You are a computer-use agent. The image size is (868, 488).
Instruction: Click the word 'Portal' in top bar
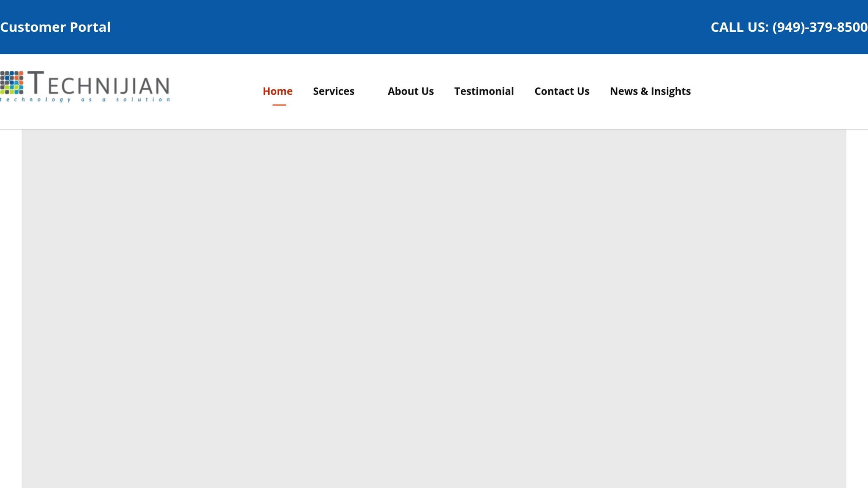click(90, 27)
